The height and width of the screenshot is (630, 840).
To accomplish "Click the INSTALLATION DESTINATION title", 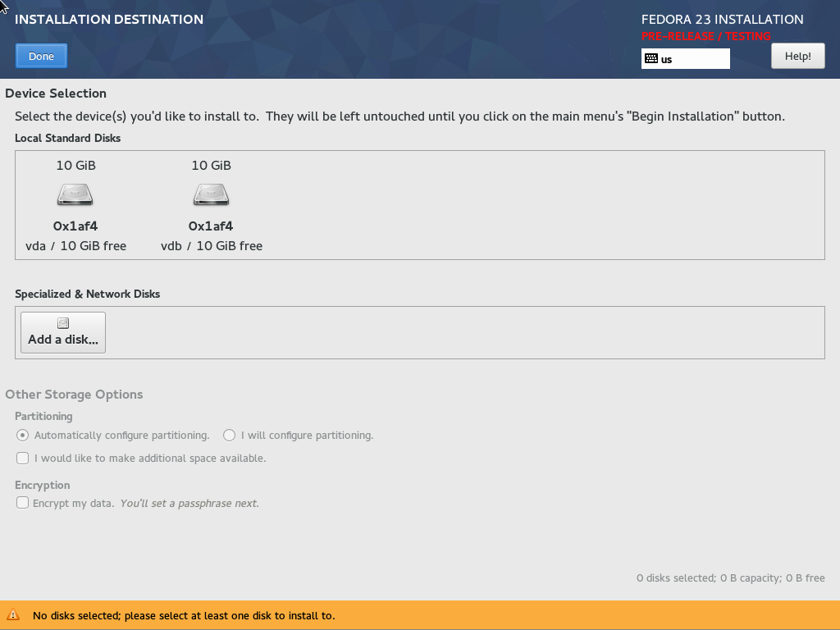I will (109, 20).
